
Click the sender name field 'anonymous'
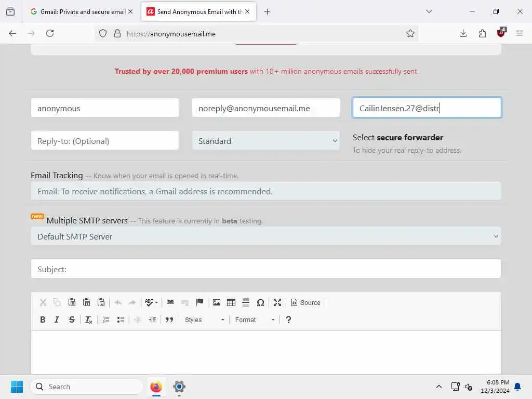click(x=104, y=108)
